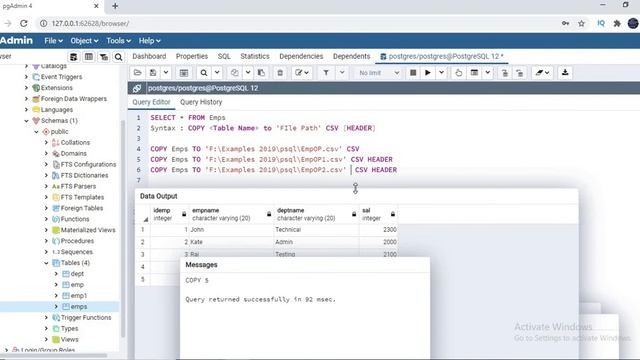Switch to the SQL tab
This screenshot has height=360, width=640.
pyautogui.click(x=224, y=56)
